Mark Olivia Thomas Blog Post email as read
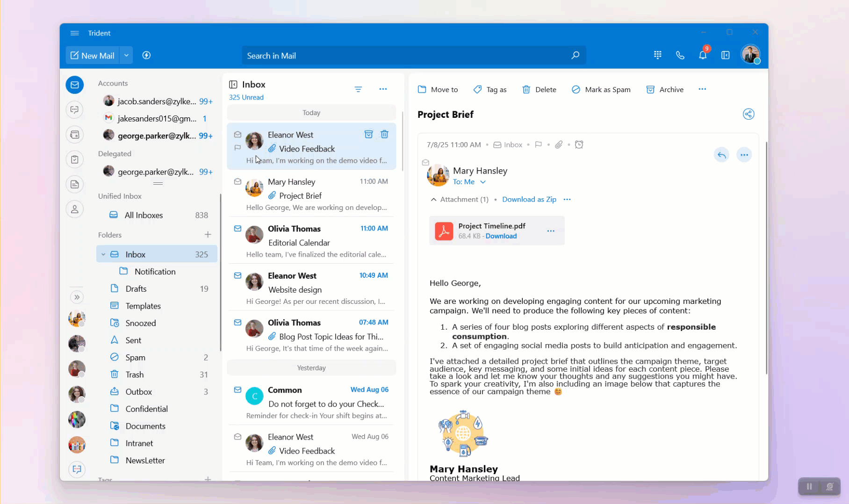849x504 pixels. pyautogui.click(x=237, y=323)
